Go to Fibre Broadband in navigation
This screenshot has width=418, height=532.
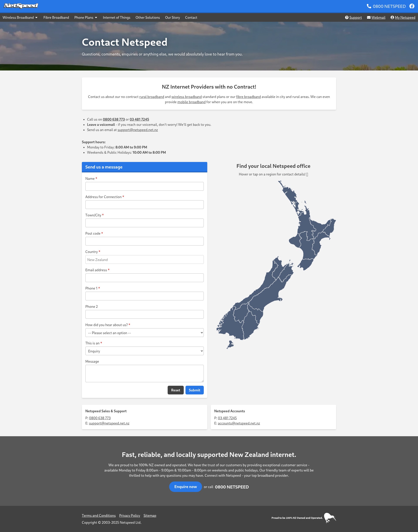point(56,17)
